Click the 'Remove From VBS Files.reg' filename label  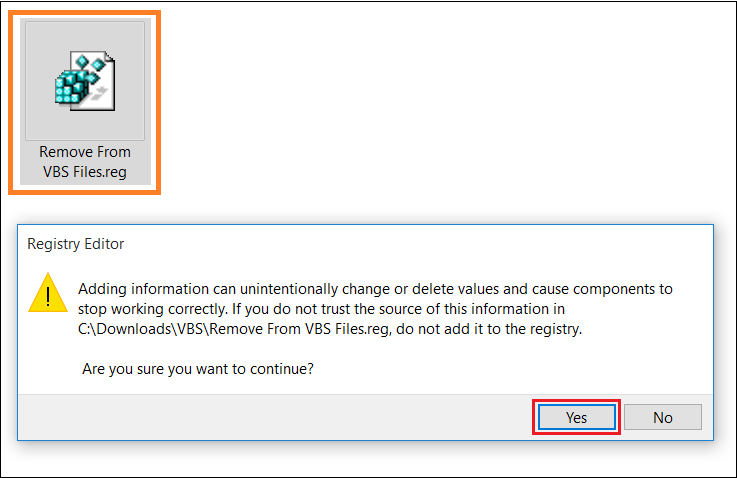85,162
